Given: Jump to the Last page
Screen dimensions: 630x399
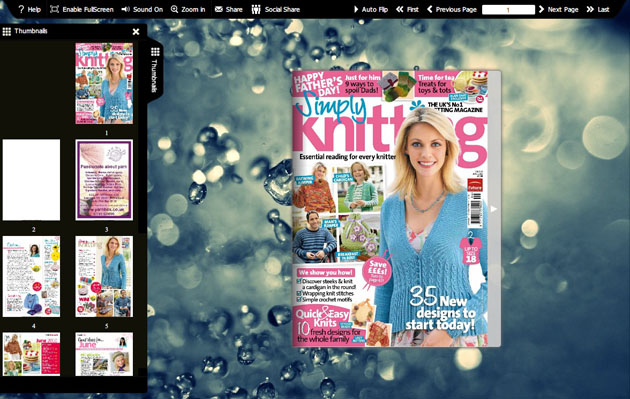Looking at the screenshot, I should (x=598, y=9).
